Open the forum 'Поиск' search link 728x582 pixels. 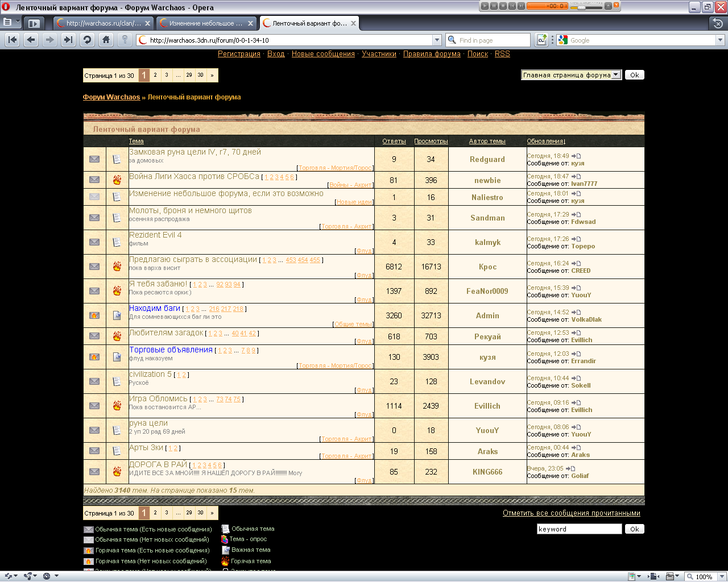click(478, 54)
